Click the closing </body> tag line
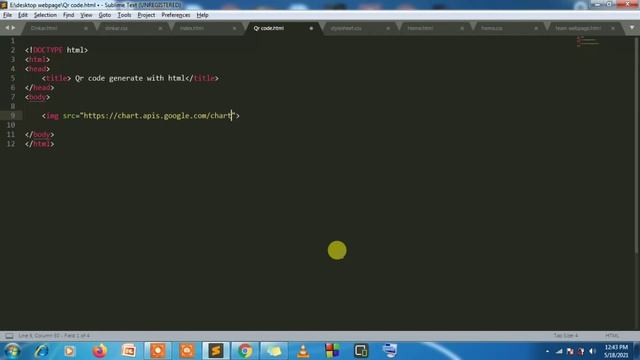 (40, 134)
